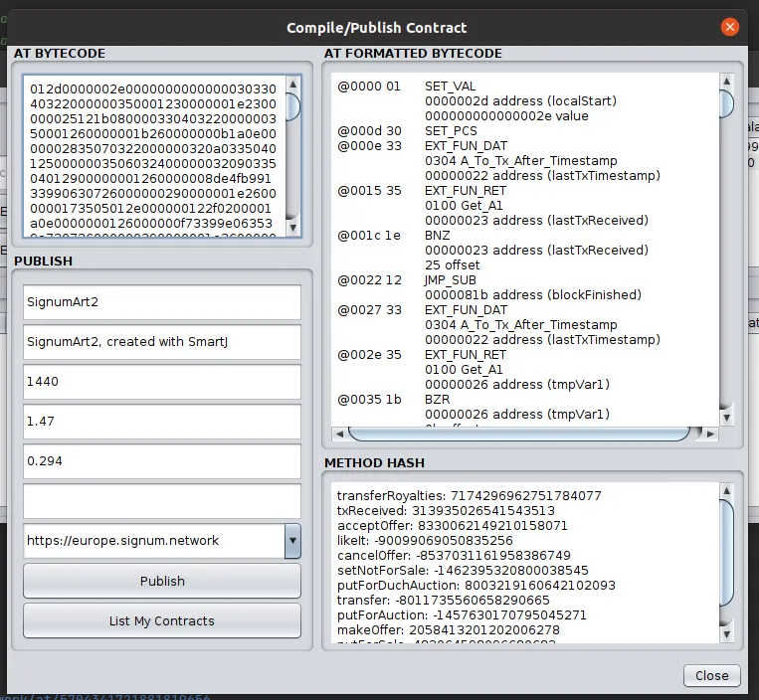
Task: Click the field showing 1.47
Action: coord(162,421)
